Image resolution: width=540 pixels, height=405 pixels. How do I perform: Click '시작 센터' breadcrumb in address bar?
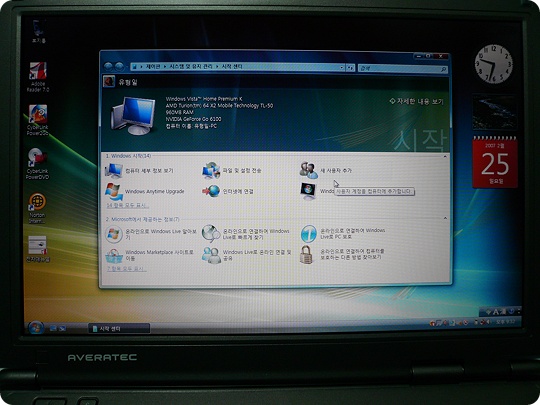point(232,66)
